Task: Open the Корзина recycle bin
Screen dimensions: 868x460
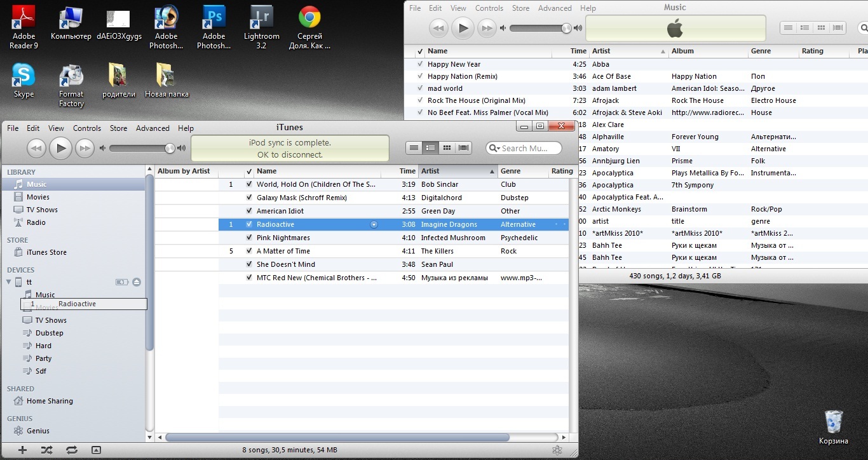Action: (833, 428)
